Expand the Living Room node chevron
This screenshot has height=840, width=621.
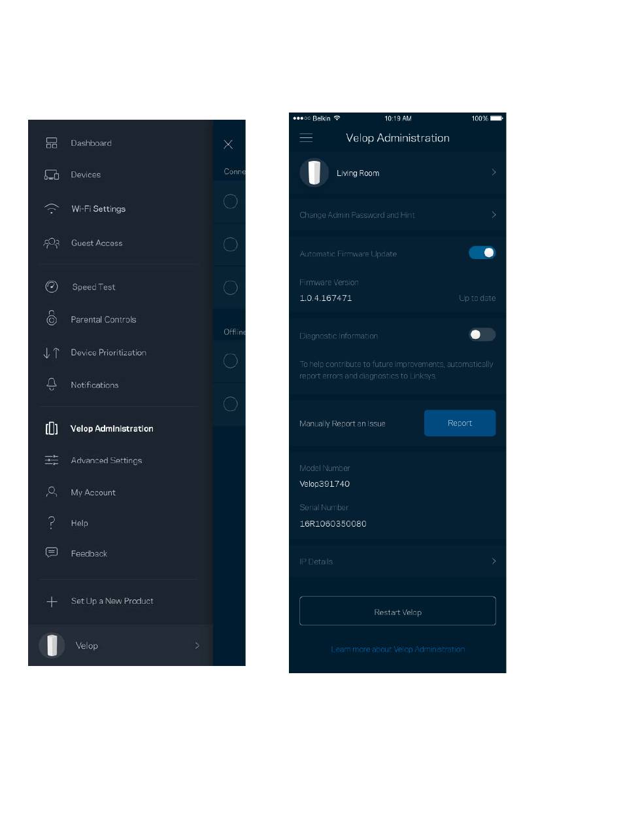coord(494,172)
